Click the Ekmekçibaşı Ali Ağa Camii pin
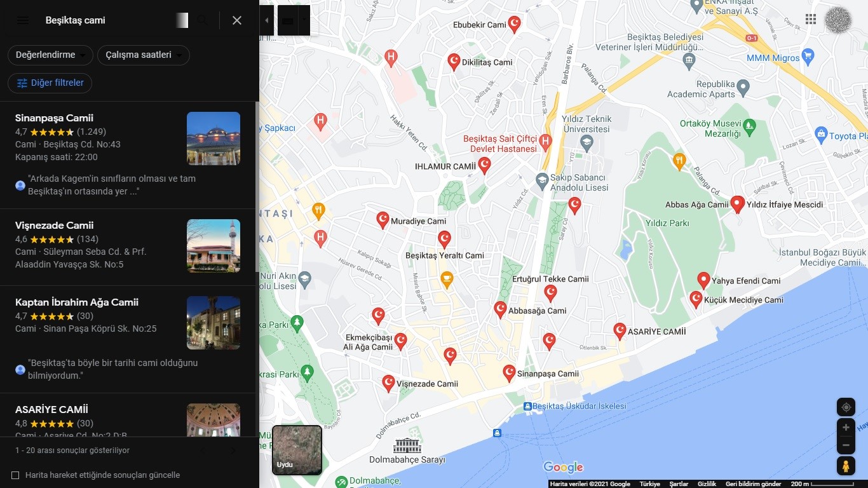This screenshot has width=868, height=488. 400,341
